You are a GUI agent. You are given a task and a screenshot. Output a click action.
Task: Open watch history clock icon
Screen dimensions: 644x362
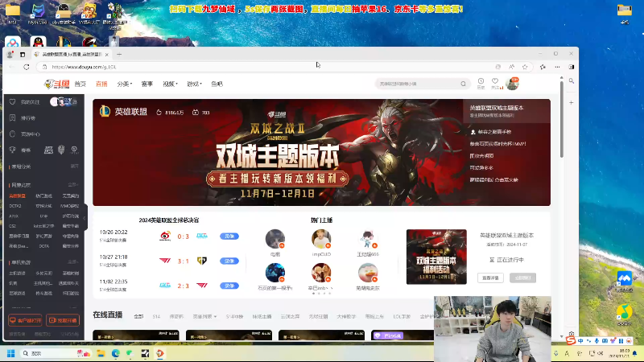coord(481,83)
